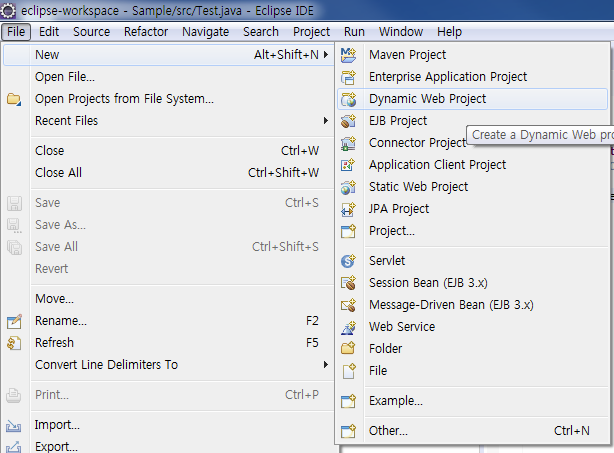Viewport: 614px width, 453px height.
Task: Select Dynamic Web Project entry
Action: tap(472, 99)
